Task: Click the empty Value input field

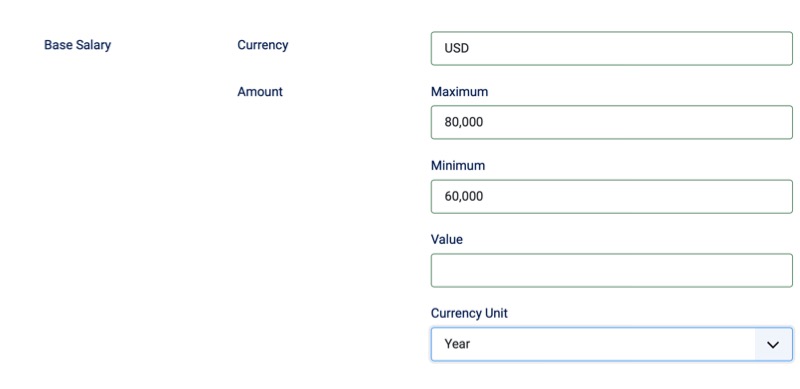Action: click(x=612, y=271)
